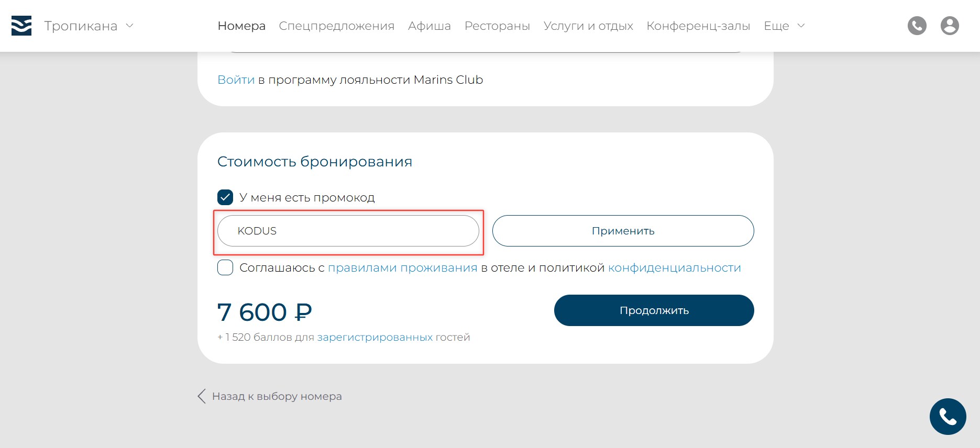The image size is (980, 448).
Task: Follow the 'зарегистрированных' guests link
Action: pyautogui.click(x=375, y=338)
